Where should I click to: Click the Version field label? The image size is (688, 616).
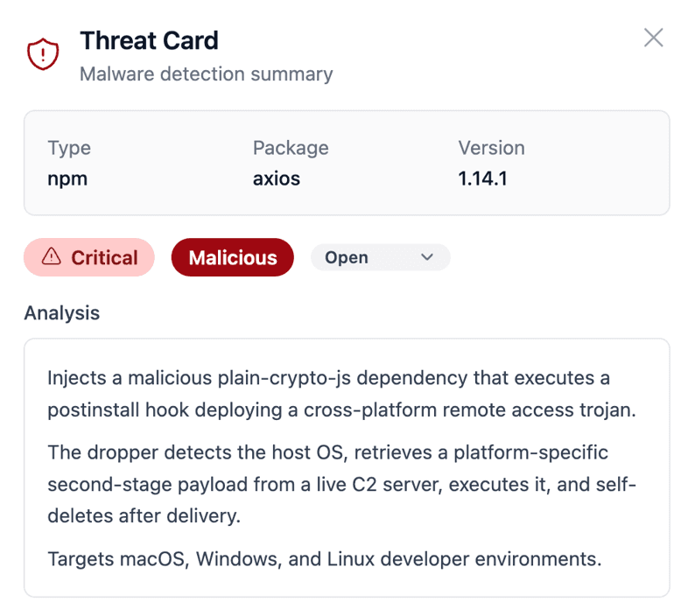point(491,148)
